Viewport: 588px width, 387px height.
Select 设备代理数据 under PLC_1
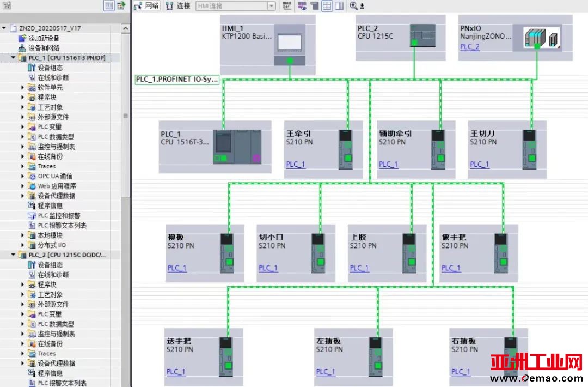(56, 196)
